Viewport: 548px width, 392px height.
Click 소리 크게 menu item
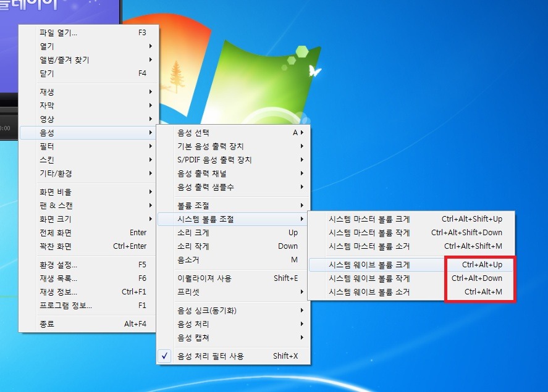[x=232, y=233]
